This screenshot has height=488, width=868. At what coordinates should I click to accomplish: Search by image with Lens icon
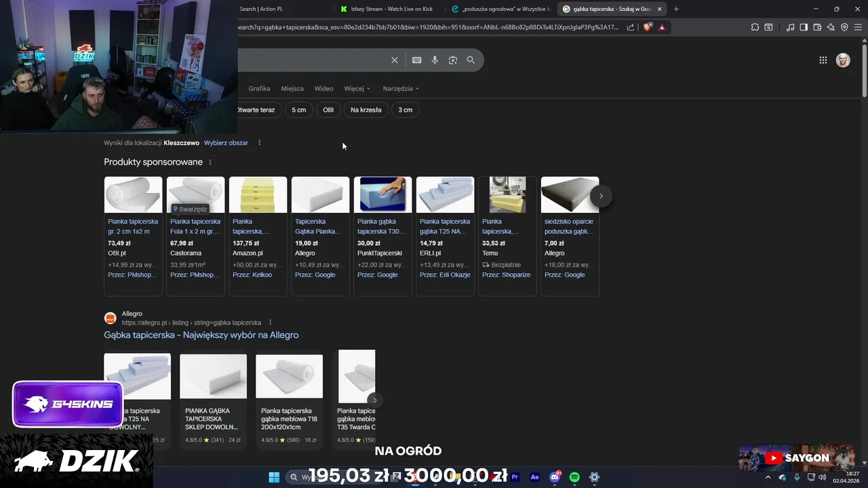453,60
